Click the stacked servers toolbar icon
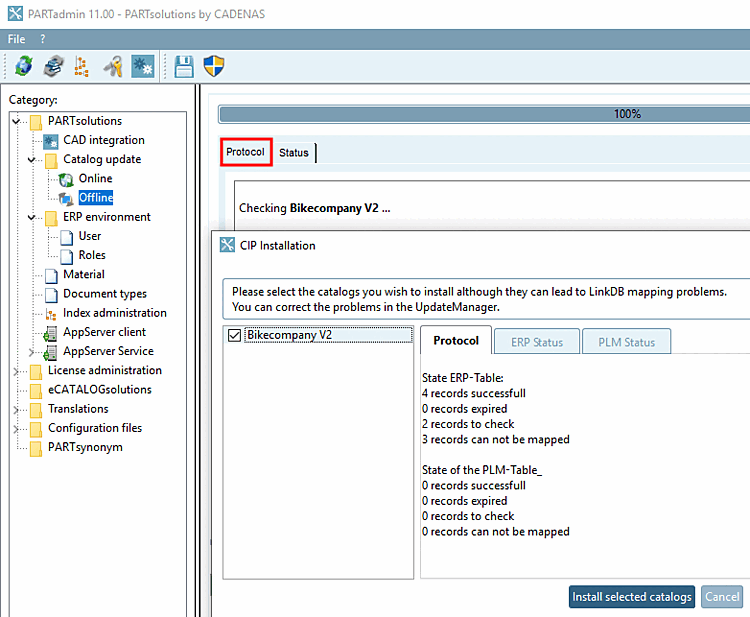This screenshot has width=750, height=617. point(54,66)
